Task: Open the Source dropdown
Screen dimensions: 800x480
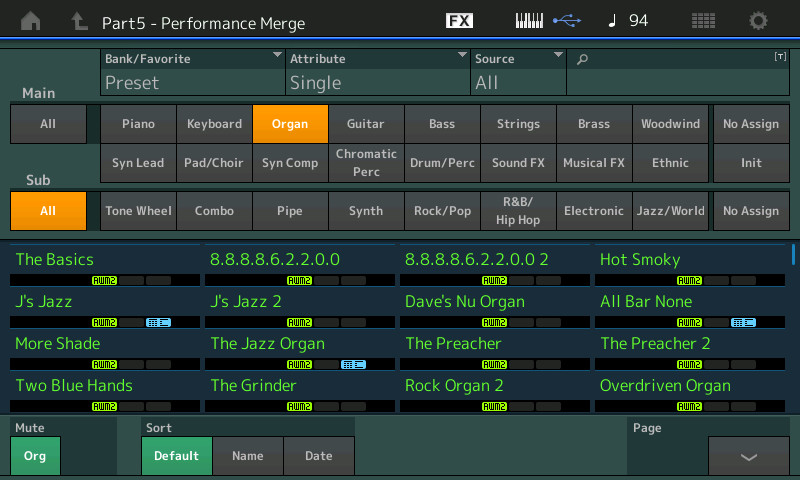Action: [x=518, y=72]
